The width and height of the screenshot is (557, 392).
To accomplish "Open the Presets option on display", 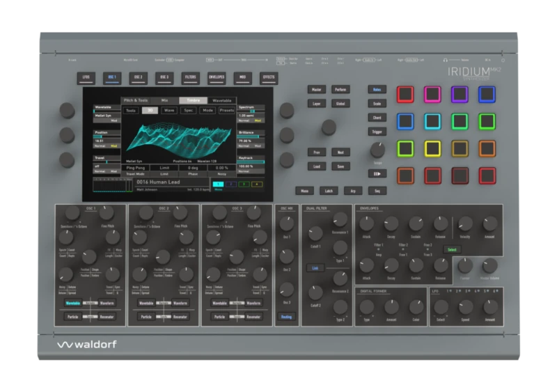I will click(227, 110).
